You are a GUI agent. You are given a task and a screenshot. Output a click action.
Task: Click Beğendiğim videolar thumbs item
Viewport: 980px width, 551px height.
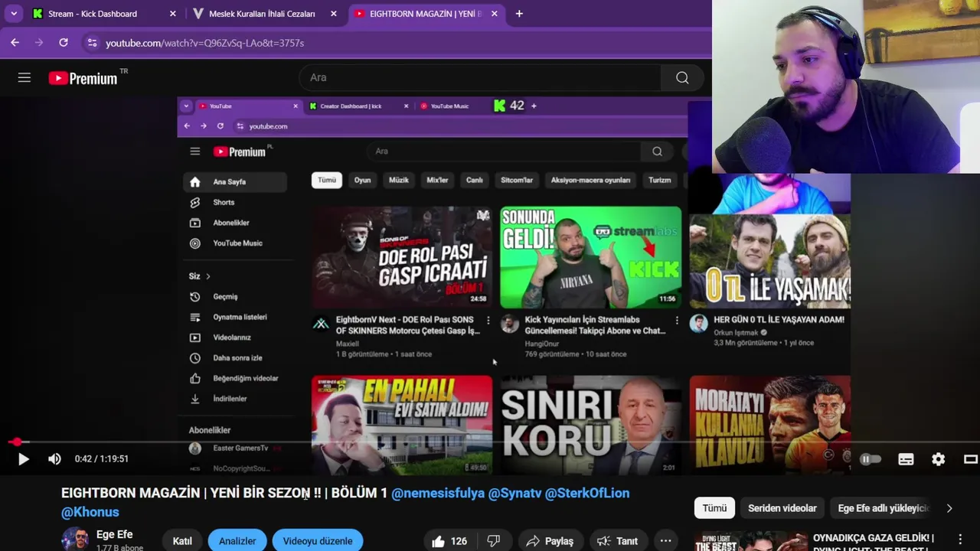[236, 378]
